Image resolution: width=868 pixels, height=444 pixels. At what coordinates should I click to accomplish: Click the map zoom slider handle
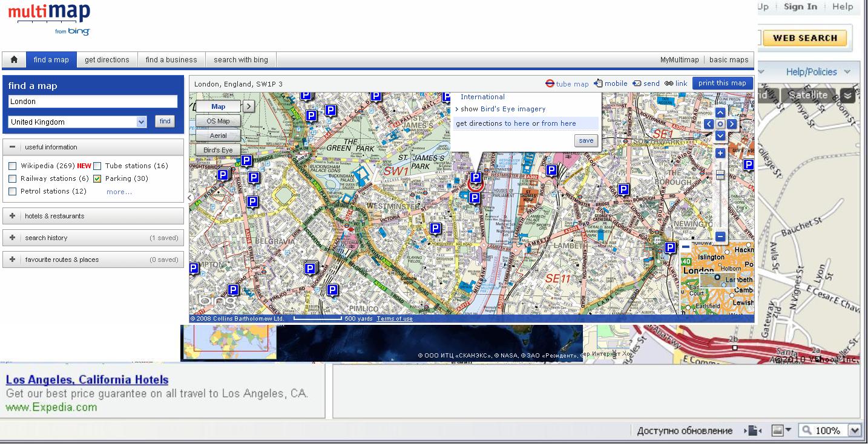pyautogui.click(x=720, y=175)
